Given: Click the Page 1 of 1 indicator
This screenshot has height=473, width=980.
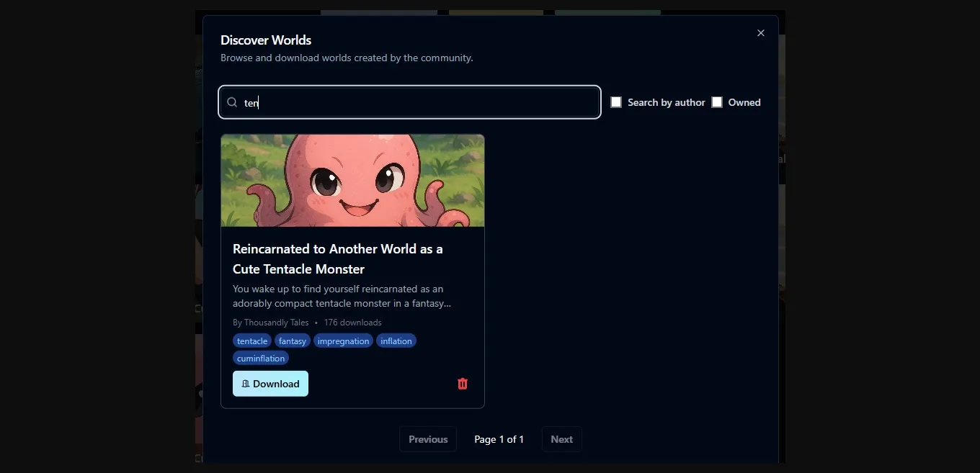Looking at the screenshot, I should coord(499,439).
